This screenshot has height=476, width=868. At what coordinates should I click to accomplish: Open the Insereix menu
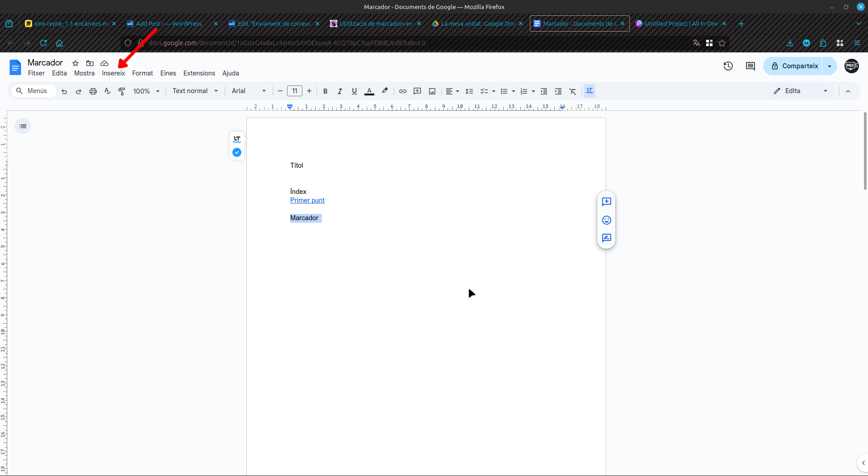pyautogui.click(x=113, y=73)
